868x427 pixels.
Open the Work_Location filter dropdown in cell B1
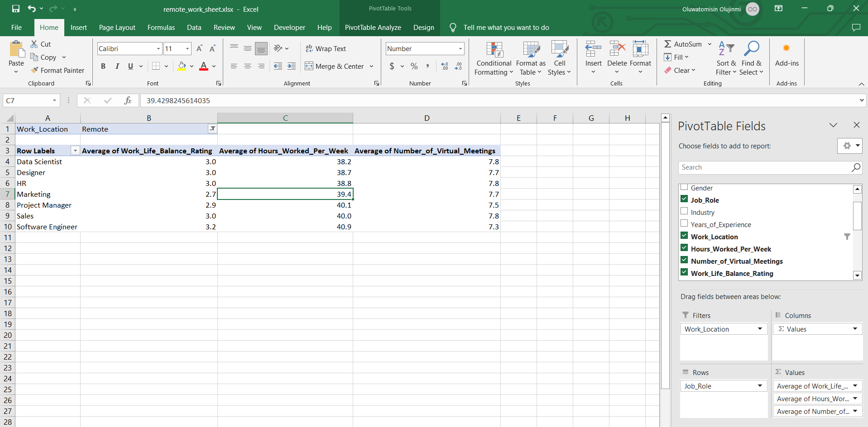(212, 129)
